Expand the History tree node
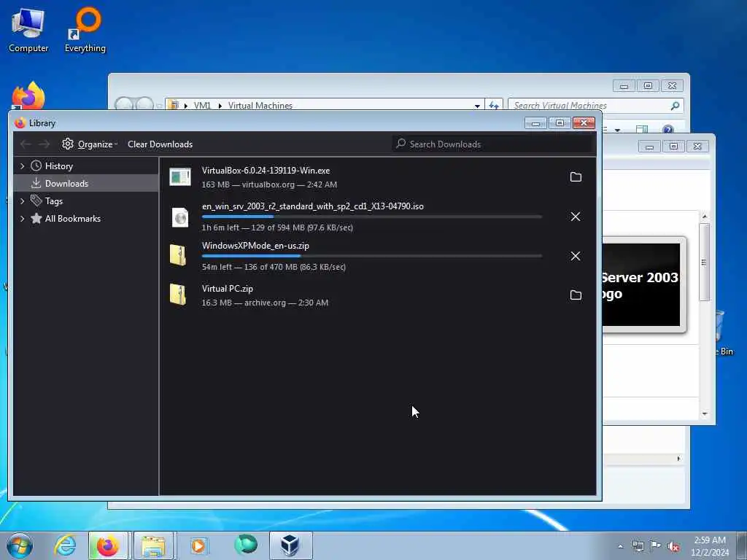This screenshot has width=747, height=560. point(22,166)
